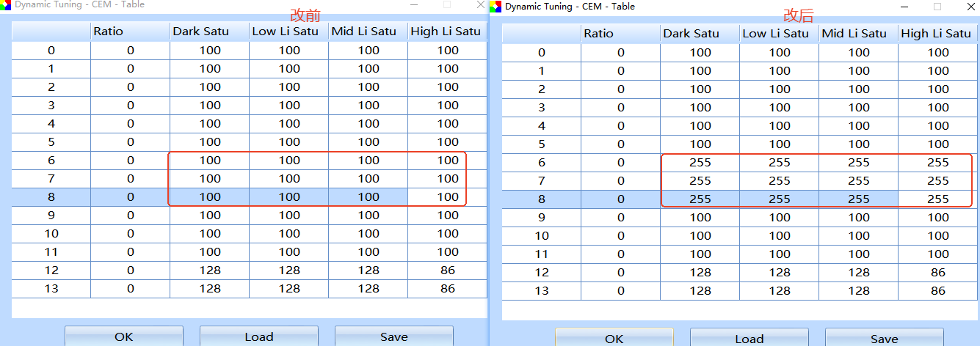Screen dimensions: 980x346
Task: Click Dark Satu 128 in row 13, left table
Action: tap(210, 289)
